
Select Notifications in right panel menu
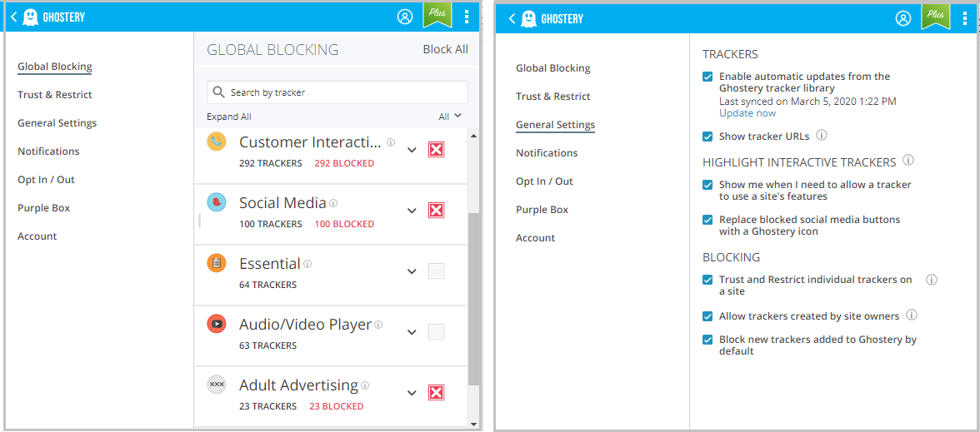tap(547, 153)
